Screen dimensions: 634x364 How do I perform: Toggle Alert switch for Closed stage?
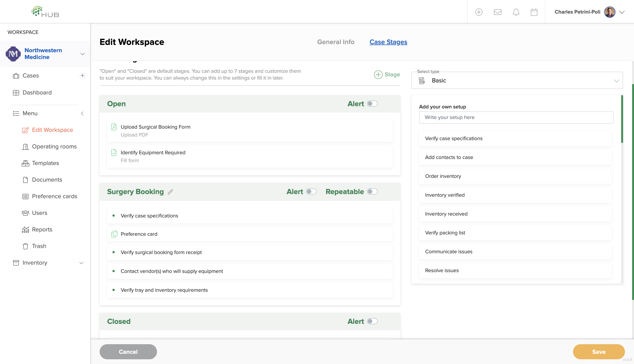tap(372, 321)
